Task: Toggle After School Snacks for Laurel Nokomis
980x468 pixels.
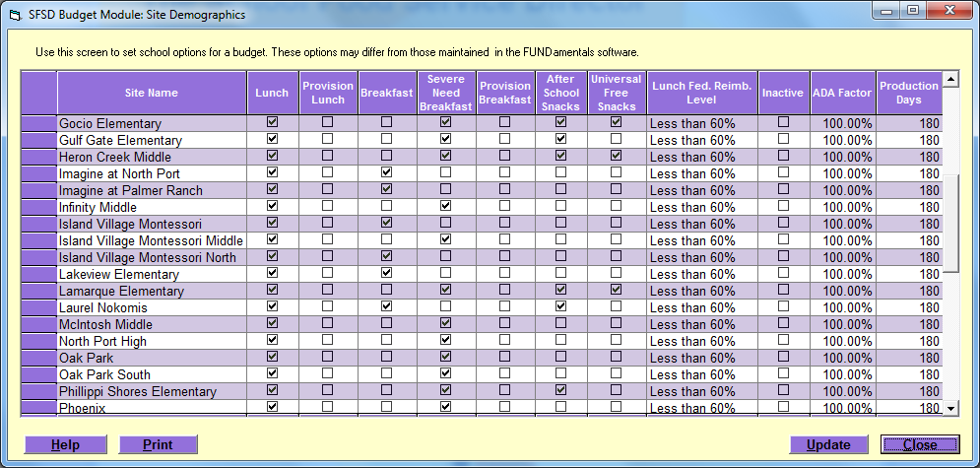Action: (x=561, y=306)
